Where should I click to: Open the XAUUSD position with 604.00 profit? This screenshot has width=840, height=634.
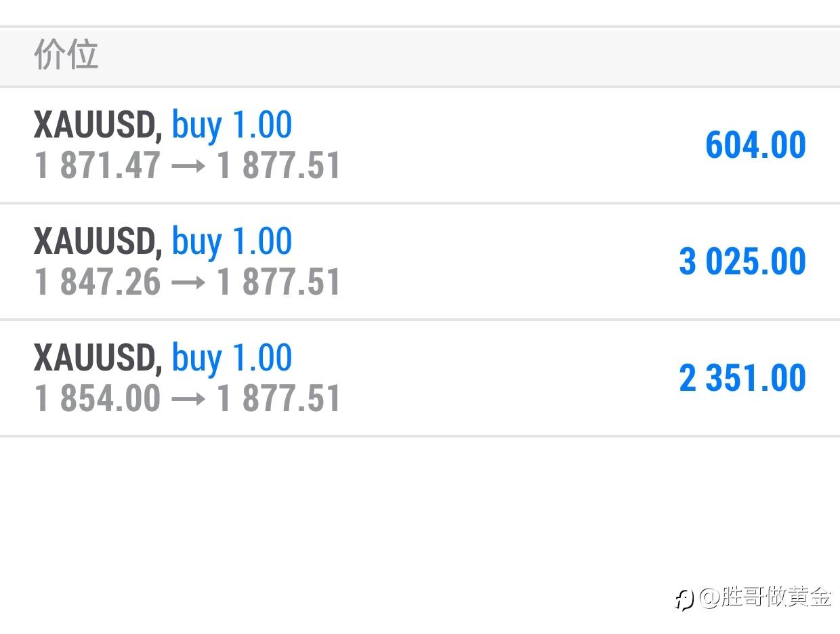click(420, 145)
